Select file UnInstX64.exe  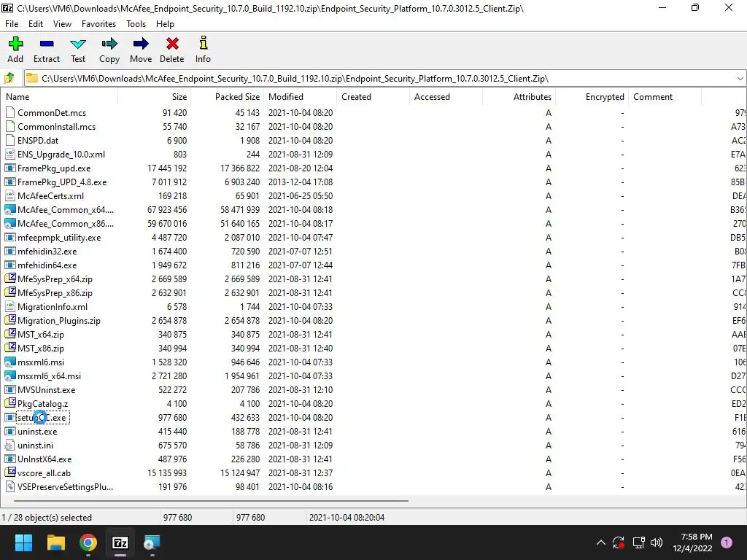point(44,459)
